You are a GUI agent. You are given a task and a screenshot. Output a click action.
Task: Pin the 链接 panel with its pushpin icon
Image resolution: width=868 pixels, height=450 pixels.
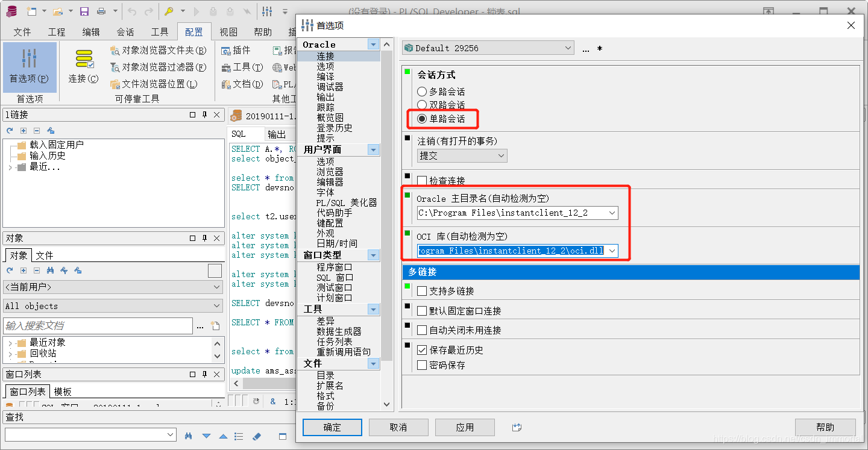(204, 114)
